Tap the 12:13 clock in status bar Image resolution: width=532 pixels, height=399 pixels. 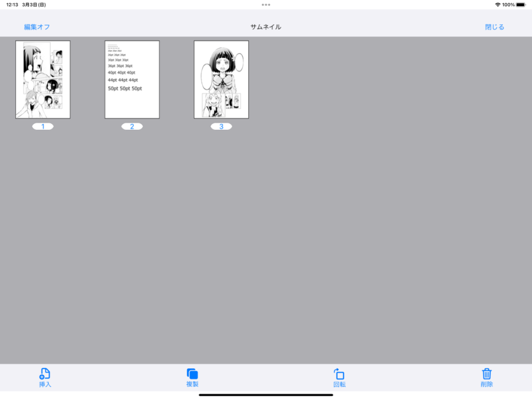point(12,5)
